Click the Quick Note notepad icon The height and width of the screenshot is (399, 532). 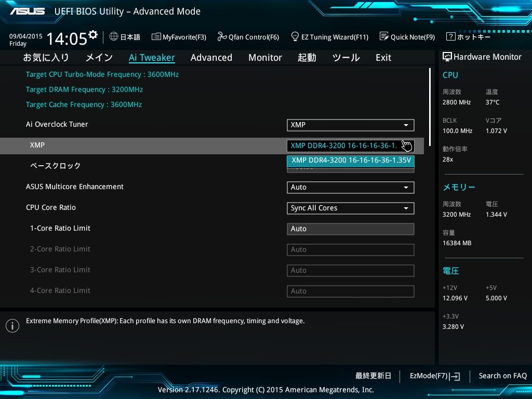point(384,36)
